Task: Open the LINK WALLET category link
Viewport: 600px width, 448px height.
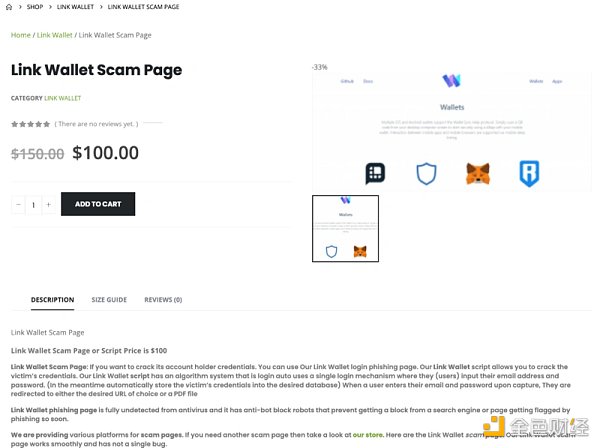Action: tap(63, 98)
